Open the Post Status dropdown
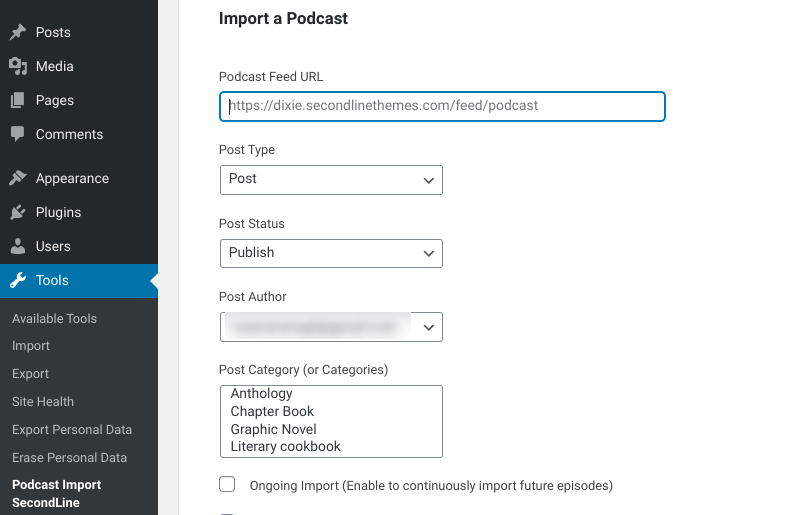Screen dimensions: 792x515 [x=330, y=253]
